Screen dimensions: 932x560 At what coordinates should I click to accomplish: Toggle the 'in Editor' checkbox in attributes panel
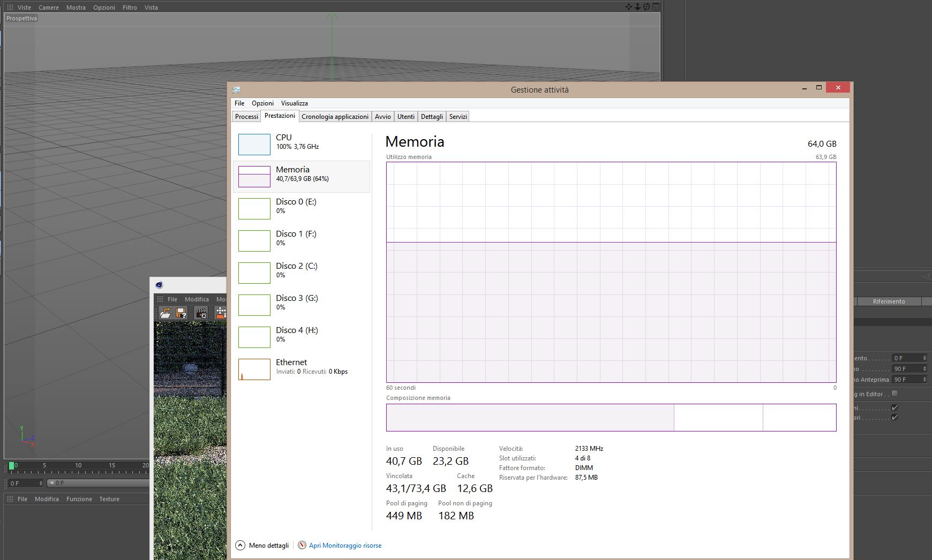[895, 393]
